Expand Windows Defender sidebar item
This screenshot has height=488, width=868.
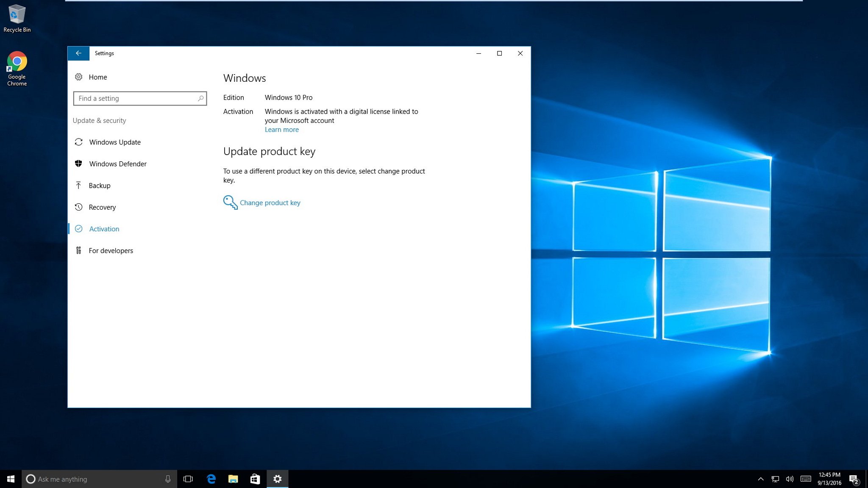(117, 163)
